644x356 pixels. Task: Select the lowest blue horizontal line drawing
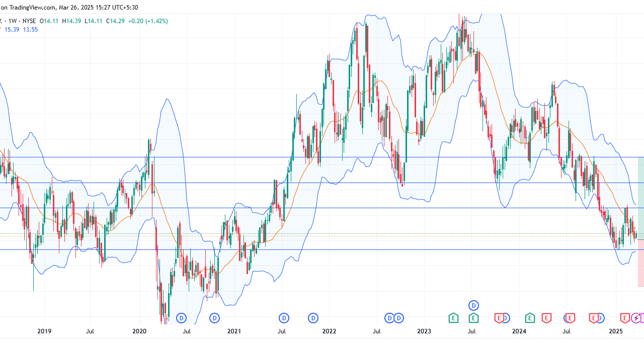click(x=322, y=249)
